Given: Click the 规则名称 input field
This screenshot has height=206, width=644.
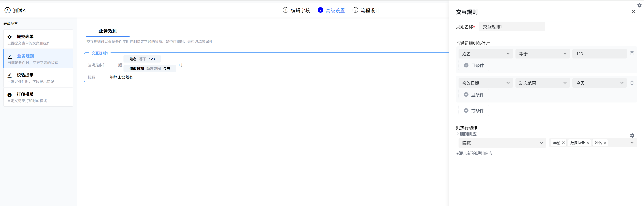Looking at the screenshot, I should tap(512, 26).
